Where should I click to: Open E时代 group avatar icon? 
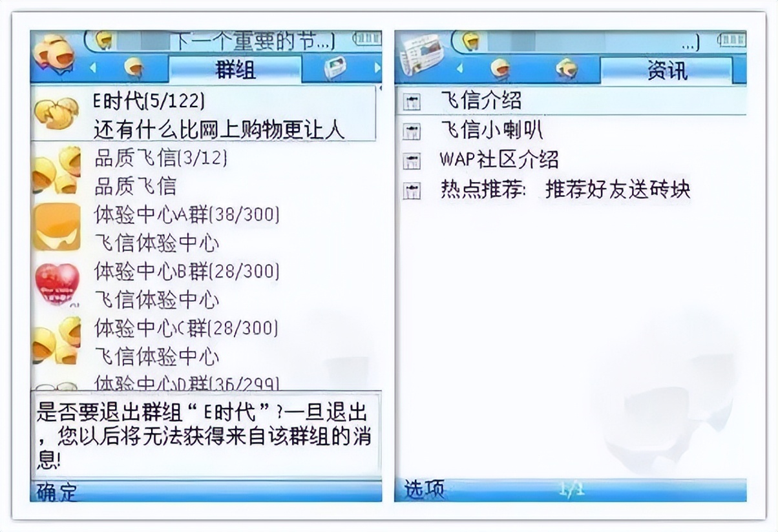point(56,114)
